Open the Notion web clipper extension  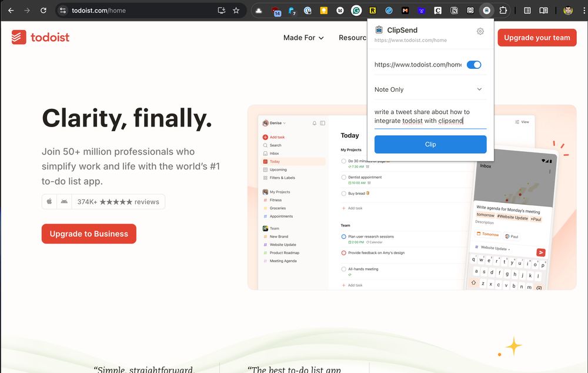454,11
